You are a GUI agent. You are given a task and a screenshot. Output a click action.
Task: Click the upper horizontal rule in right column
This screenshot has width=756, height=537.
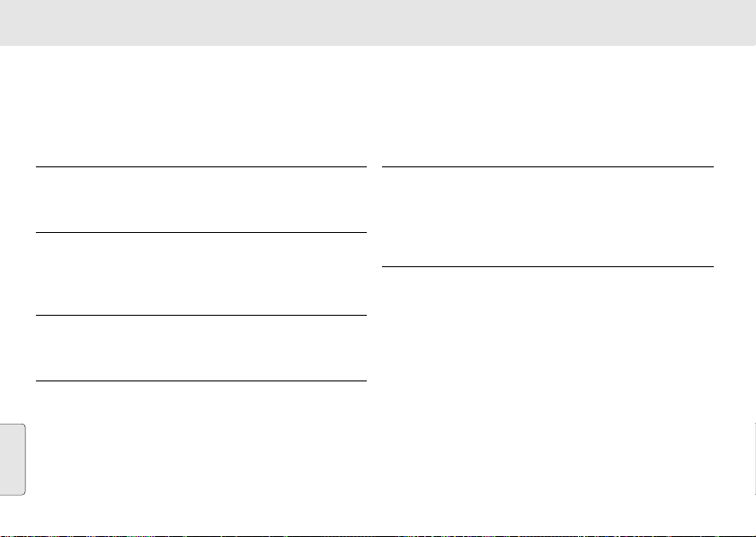coord(547,166)
